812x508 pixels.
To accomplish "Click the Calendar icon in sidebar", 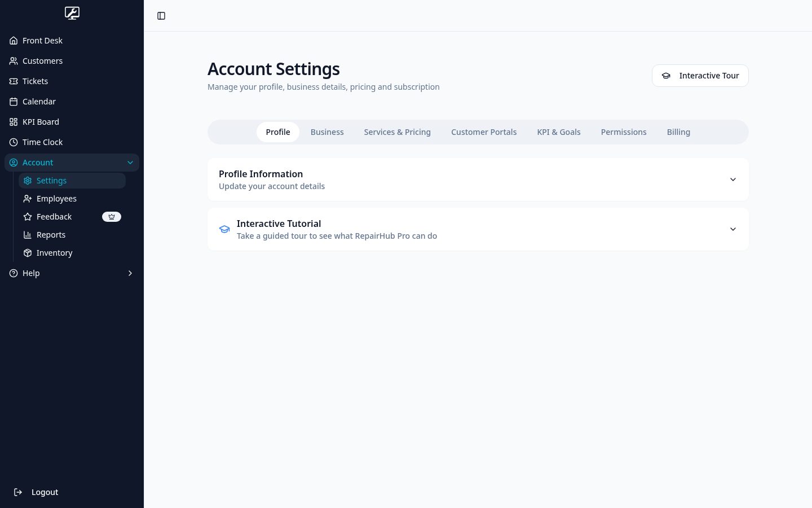I will pyautogui.click(x=14, y=102).
